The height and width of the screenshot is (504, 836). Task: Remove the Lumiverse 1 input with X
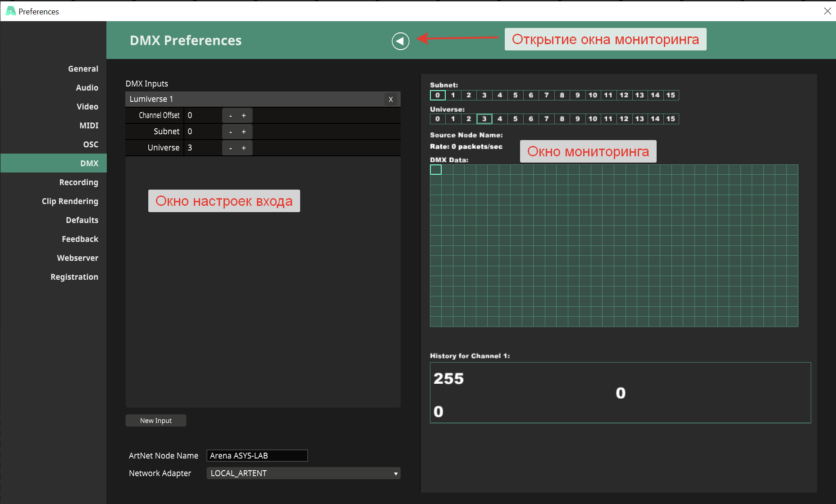[x=391, y=99]
